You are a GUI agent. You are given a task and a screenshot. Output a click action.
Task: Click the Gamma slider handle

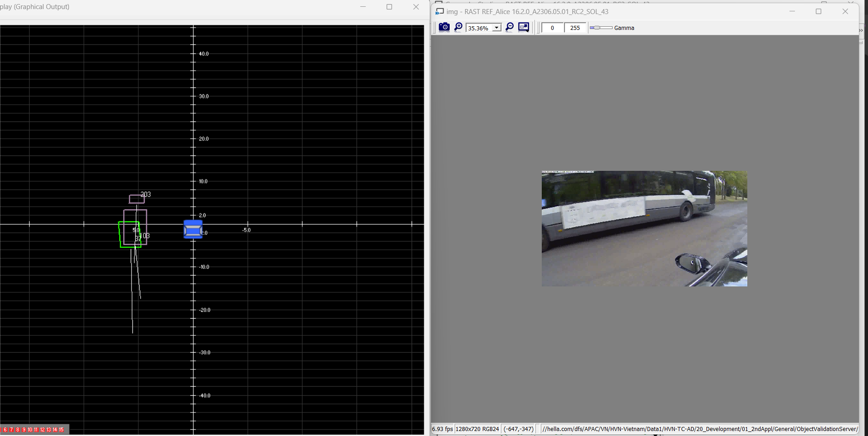[x=593, y=28]
